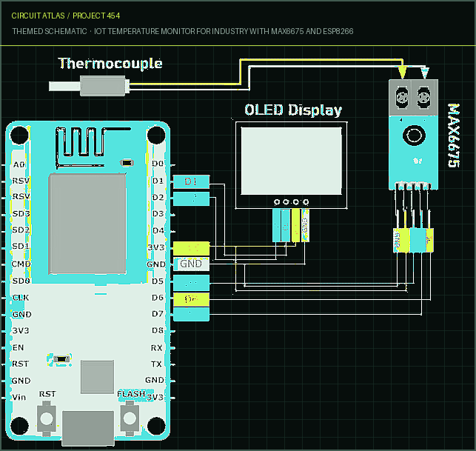Click the vertical MAX6675 label
The width and height of the screenshot is (476, 451).
(x=454, y=135)
